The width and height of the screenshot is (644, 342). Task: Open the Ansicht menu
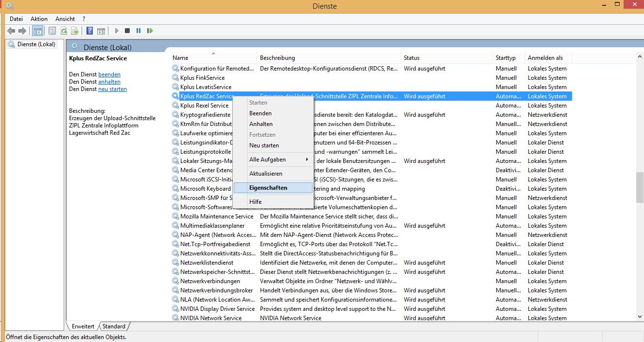click(65, 19)
